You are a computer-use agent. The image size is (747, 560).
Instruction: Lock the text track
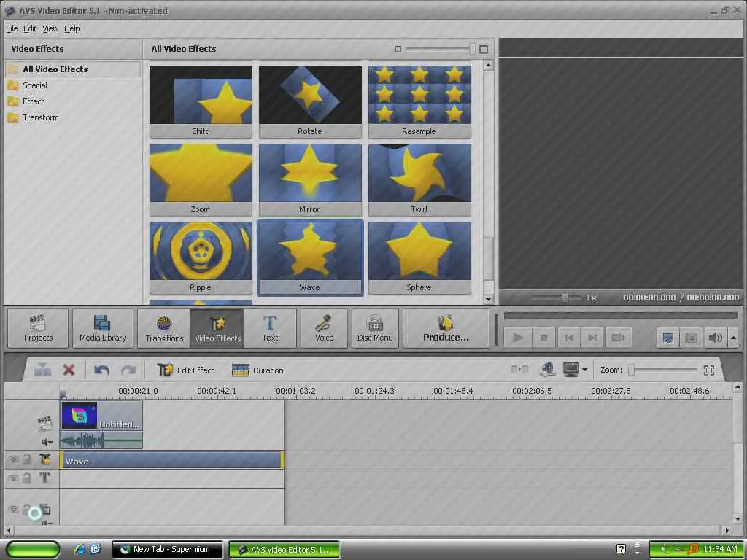[x=27, y=478]
